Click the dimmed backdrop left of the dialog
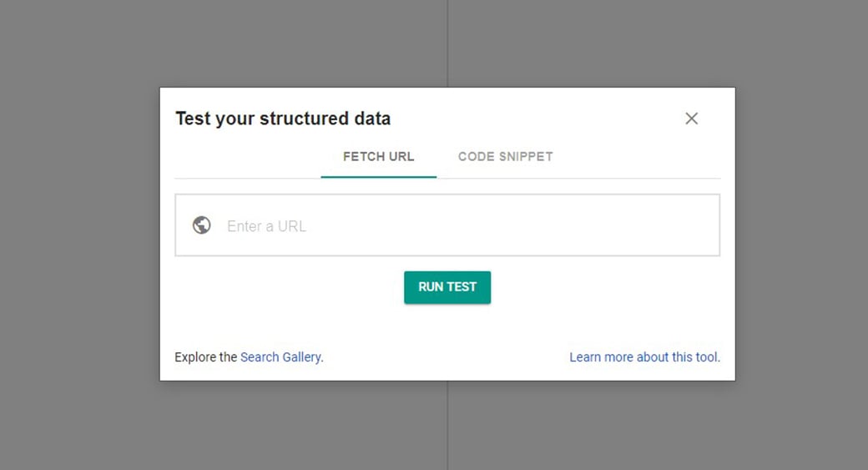This screenshot has width=868, height=470. point(79,234)
